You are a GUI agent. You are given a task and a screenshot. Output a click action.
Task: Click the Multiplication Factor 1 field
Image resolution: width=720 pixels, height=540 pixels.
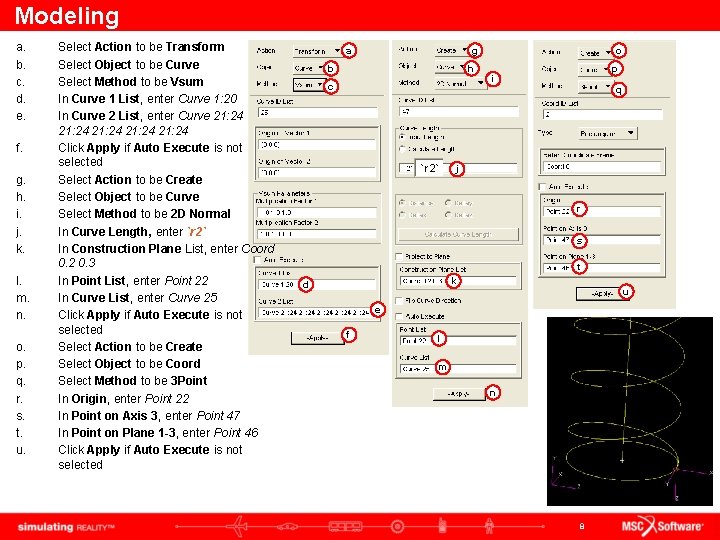317,212
